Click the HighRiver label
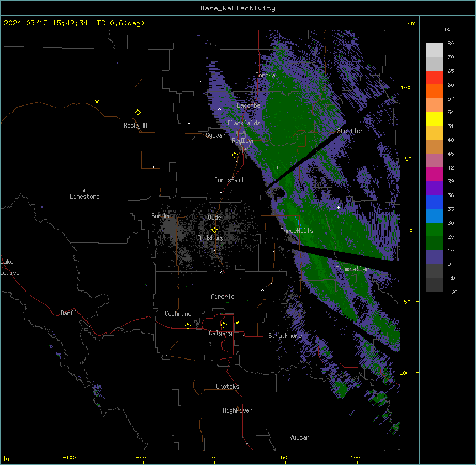 [237, 410]
